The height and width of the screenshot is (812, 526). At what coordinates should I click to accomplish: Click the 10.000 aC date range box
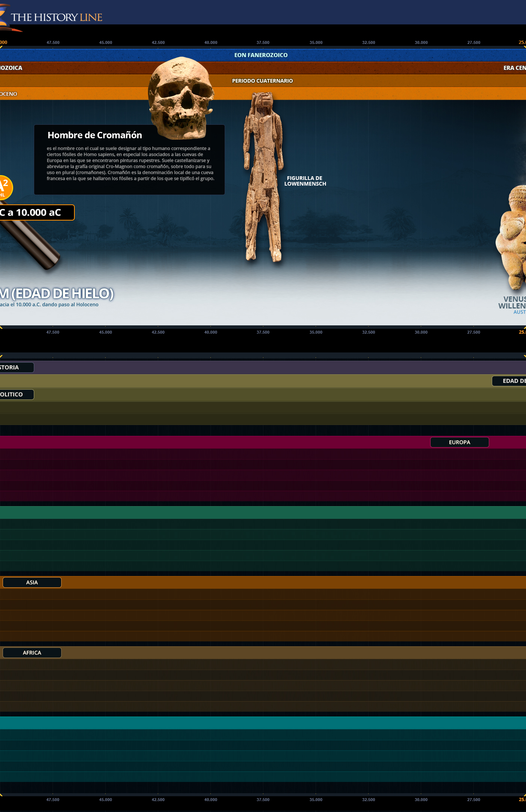pos(37,213)
